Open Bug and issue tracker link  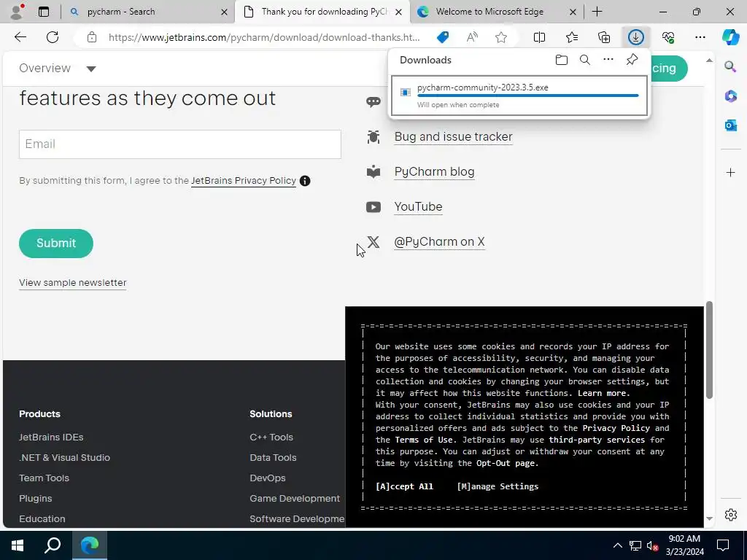tap(453, 136)
